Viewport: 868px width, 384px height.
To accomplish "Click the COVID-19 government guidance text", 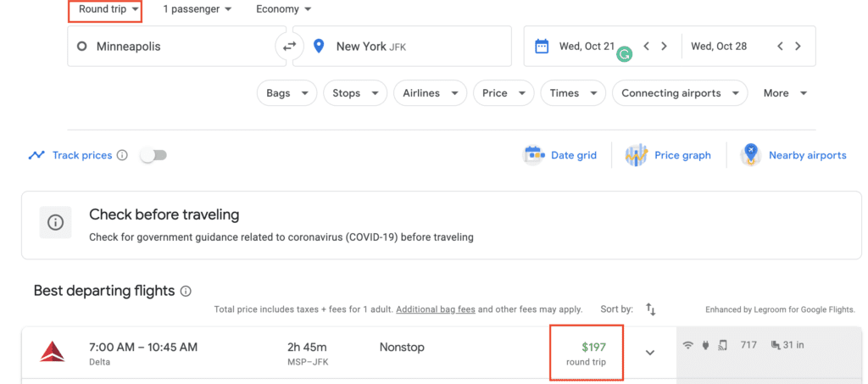I will pyautogui.click(x=281, y=237).
